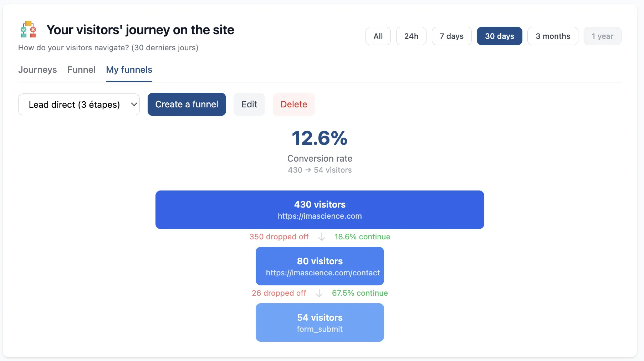Switch to the 3 months time range
Viewport: 644px width, 361px height.
[x=552, y=36]
